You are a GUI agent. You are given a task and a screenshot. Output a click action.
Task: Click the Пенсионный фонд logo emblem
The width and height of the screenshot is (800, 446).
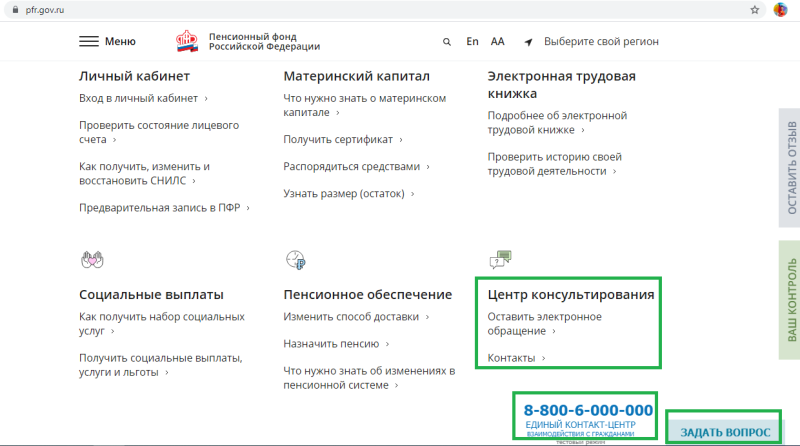click(187, 41)
